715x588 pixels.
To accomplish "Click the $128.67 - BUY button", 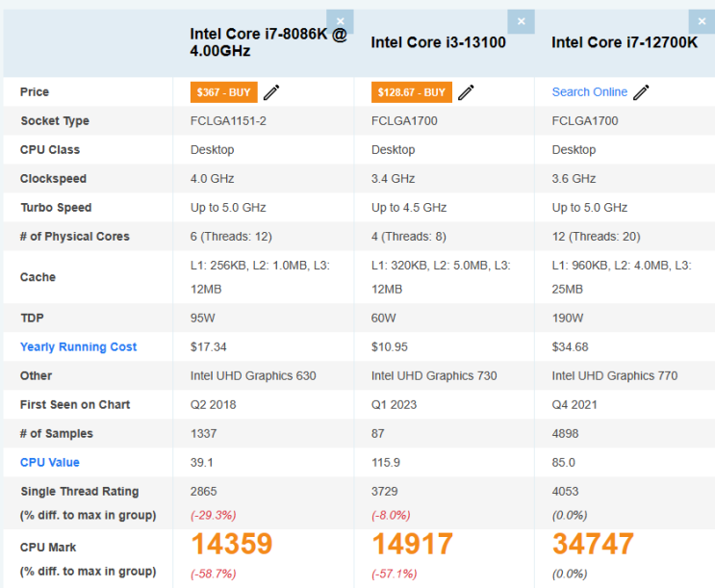I will pos(411,92).
